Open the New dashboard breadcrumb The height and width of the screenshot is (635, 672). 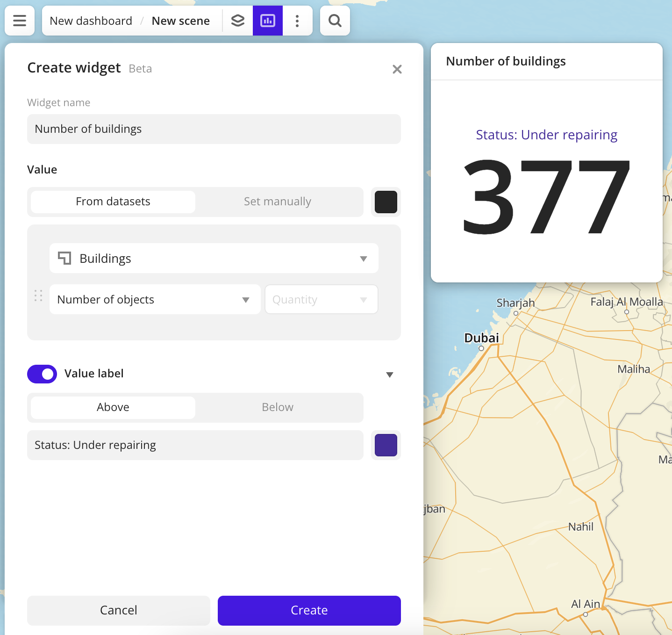point(91,21)
